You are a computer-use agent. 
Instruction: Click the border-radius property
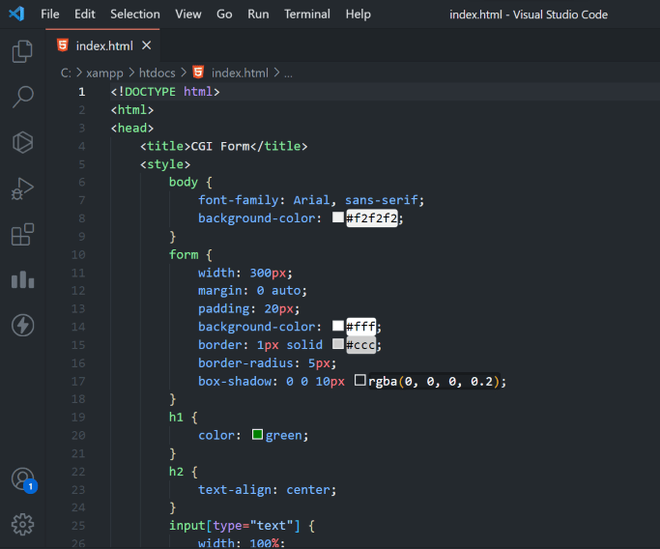point(245,363)
